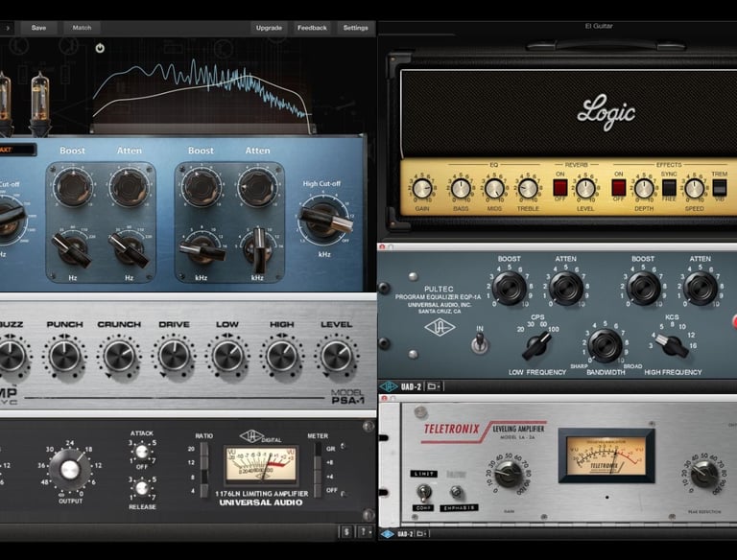Select ratio 8 on the 1176LN

pos(204,477)
